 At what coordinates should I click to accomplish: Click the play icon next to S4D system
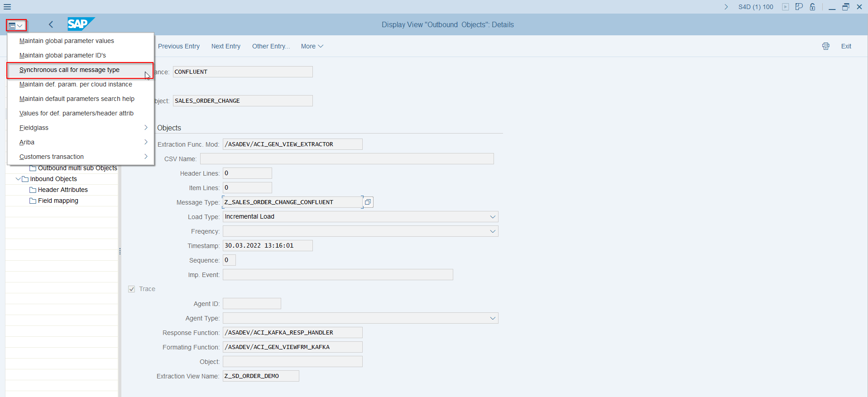pos(786,7)
